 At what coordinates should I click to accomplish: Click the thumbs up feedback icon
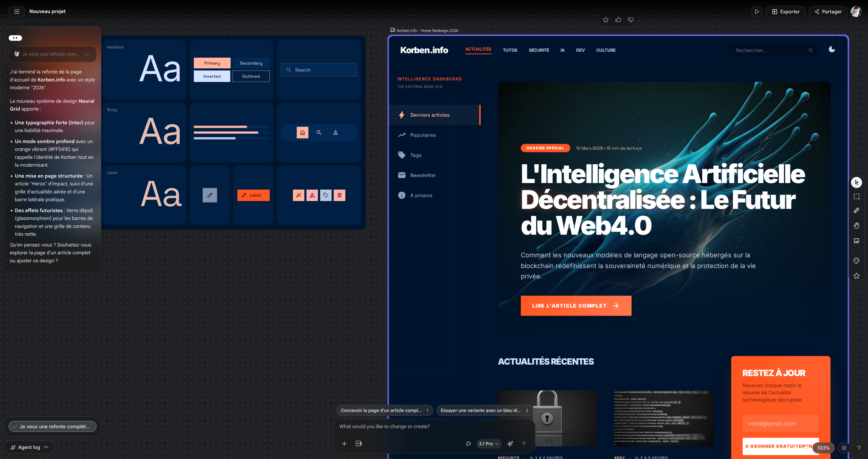[x=618, y=20]
